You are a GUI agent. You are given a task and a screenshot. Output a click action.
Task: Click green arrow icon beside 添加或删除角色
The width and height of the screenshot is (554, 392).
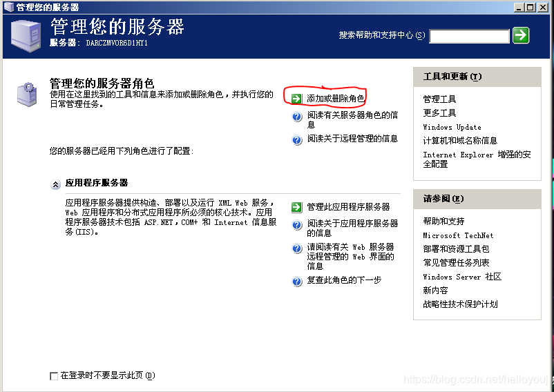click(296, 99)
